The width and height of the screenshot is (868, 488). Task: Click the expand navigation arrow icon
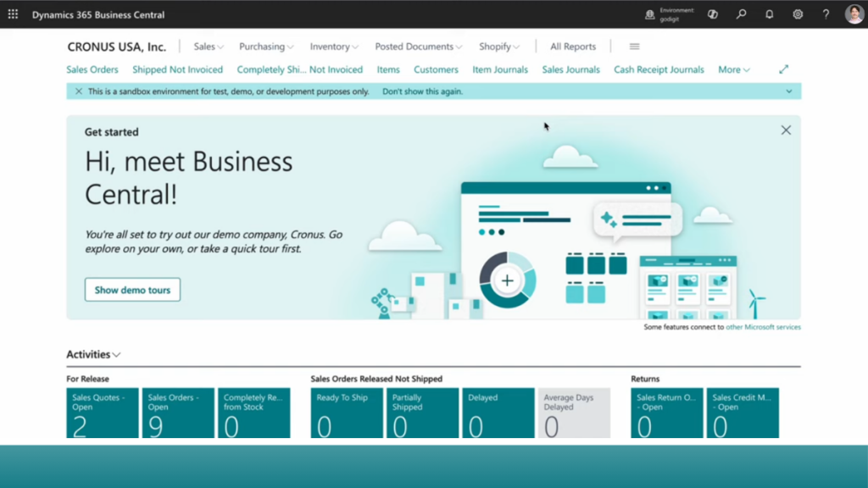(783, 69)
